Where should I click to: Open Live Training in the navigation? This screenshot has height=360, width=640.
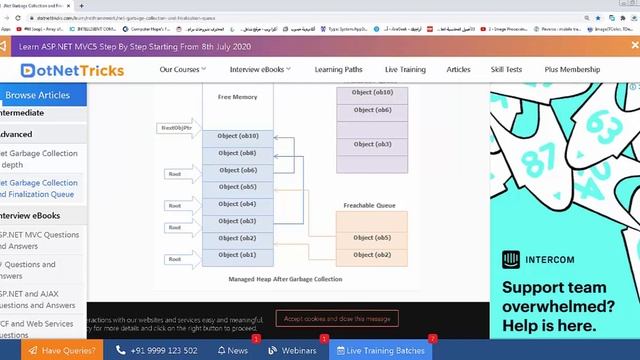click(x=405, y=69)
